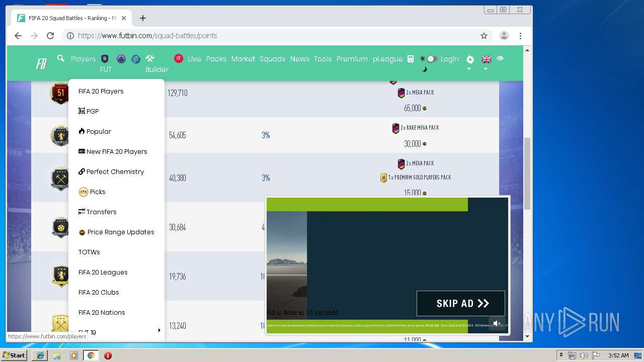Reload the page with refresh icon
644x362 pixels.
coord(50,36)
